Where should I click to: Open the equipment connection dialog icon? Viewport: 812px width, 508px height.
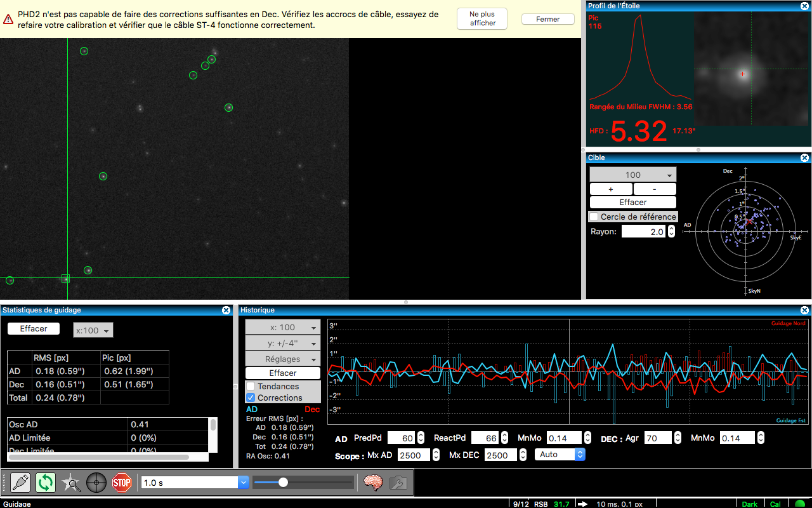(x=20, y=483)
